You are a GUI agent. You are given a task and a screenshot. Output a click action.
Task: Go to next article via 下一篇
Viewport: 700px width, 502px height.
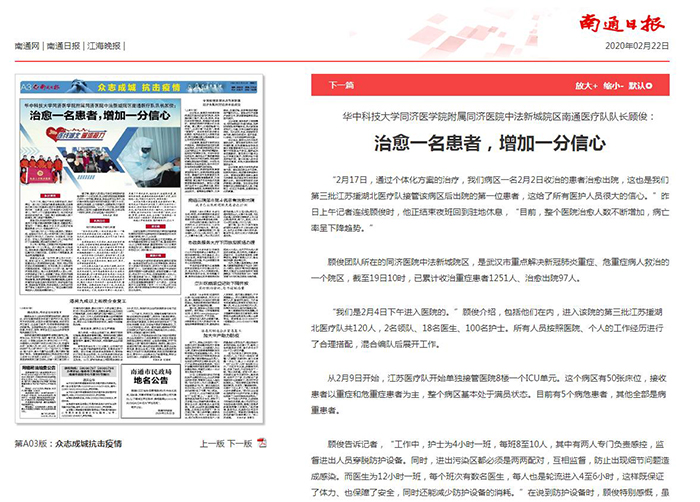[x=341, y=86]
